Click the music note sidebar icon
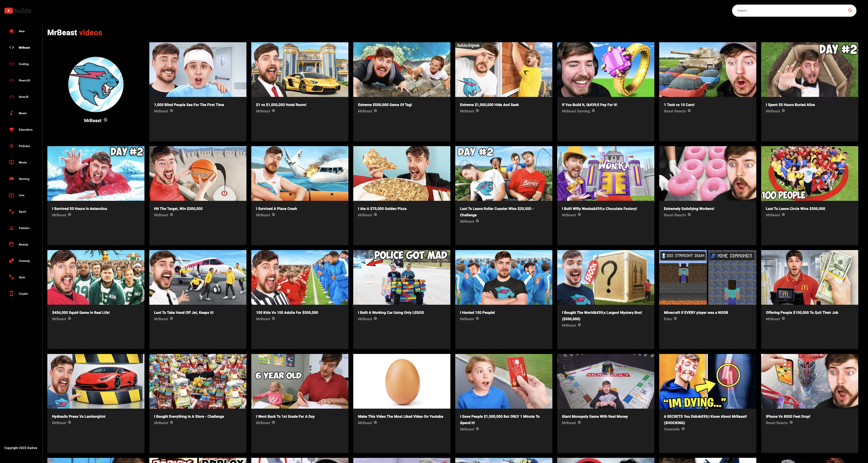Image resolution: width=868 pixels, height=463 pixels. (x=12, y=113)
